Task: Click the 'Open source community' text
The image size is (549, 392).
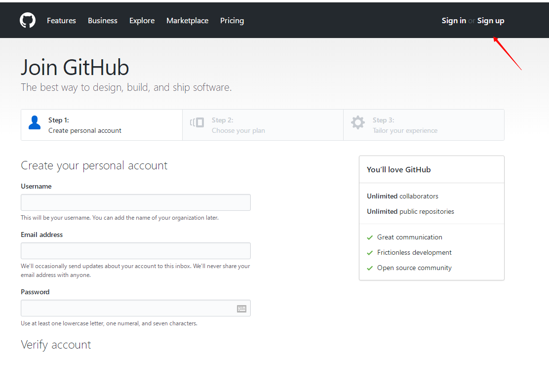Action: [x=414, y=268]
